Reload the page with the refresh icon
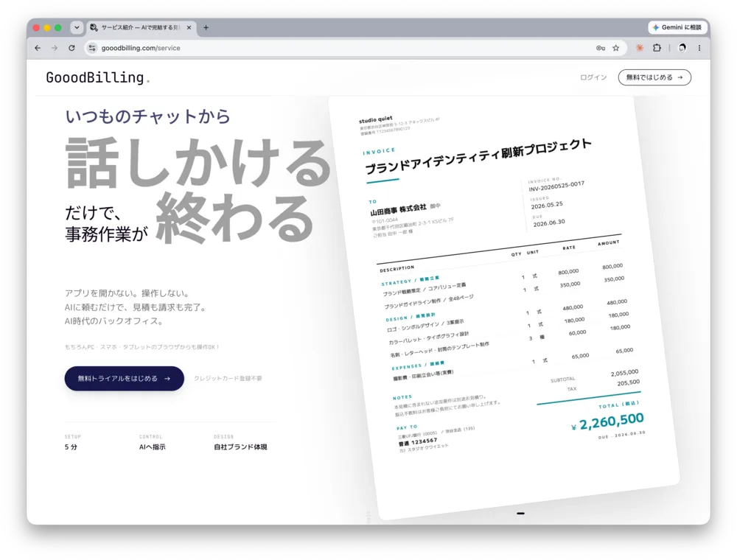This screenshot has height=560, width=737. click(71, 48)
